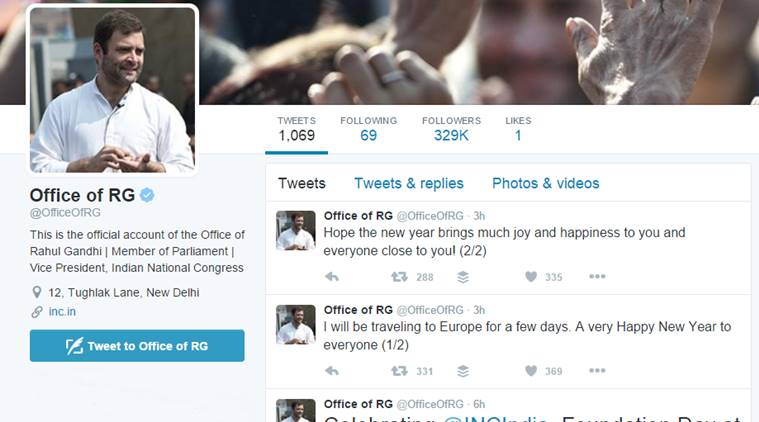Screen dimensions: 759x422
Task: Open the inc.in website link
Action: click(62, 312)
